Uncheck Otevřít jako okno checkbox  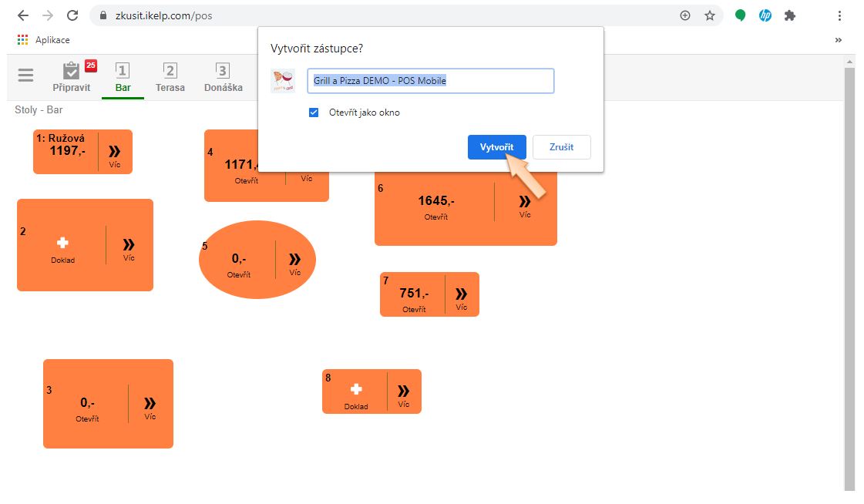coord(314,113)
